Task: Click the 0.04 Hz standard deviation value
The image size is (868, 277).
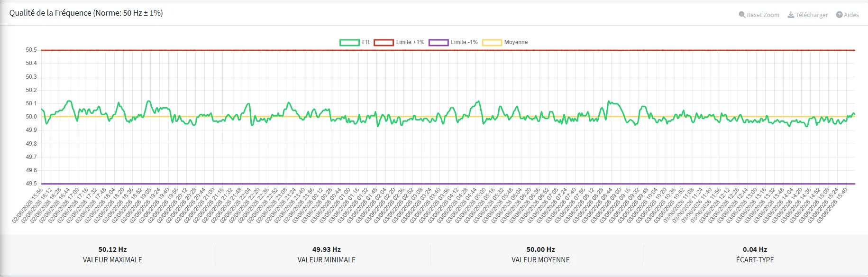Action: coord(755,249)
